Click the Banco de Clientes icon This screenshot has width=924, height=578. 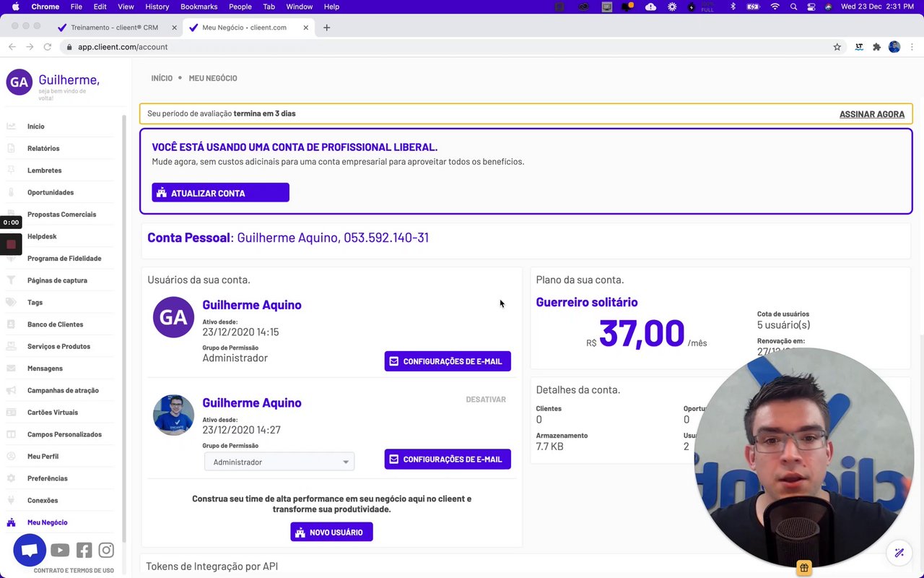point(12,324)
